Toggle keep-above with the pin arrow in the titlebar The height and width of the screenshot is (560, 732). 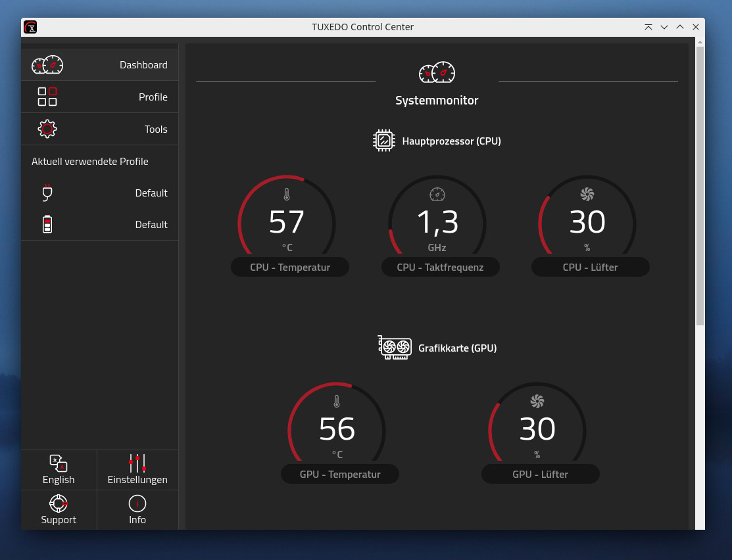click(648, 27)
